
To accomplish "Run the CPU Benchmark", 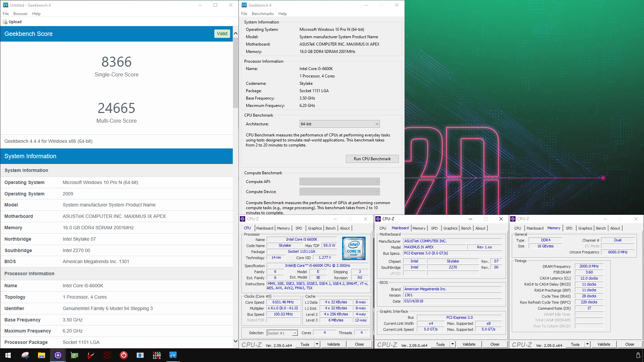I will (x=372, y=159).
